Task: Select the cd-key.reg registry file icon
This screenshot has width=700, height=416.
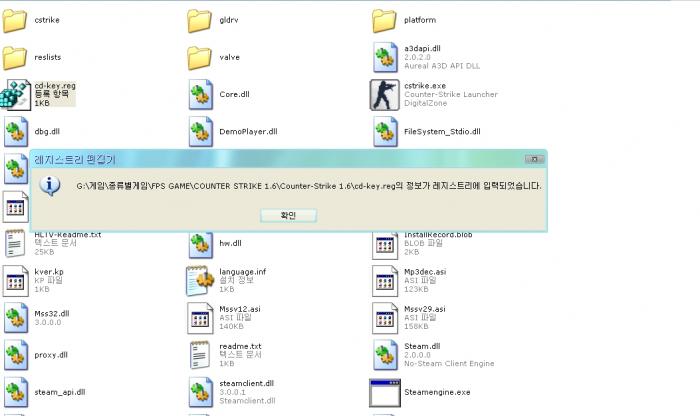Action: pos(16,95)
